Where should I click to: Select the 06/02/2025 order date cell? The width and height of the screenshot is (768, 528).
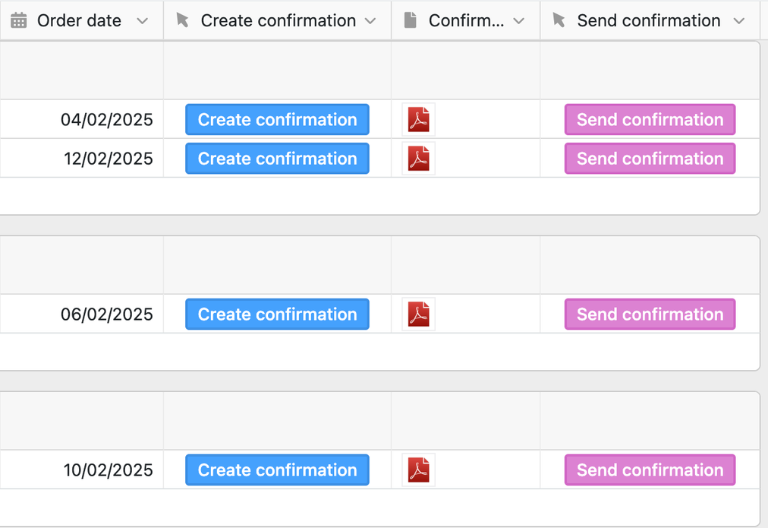[81, 314]
